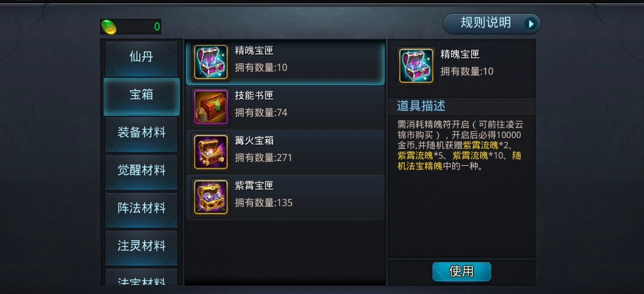
Task: Open the 规则说明 rules explanation
Action: (492, 24)
